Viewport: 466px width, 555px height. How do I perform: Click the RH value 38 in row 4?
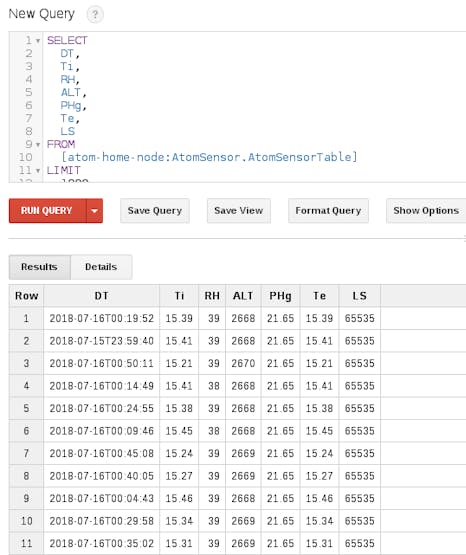pos(213,386)
